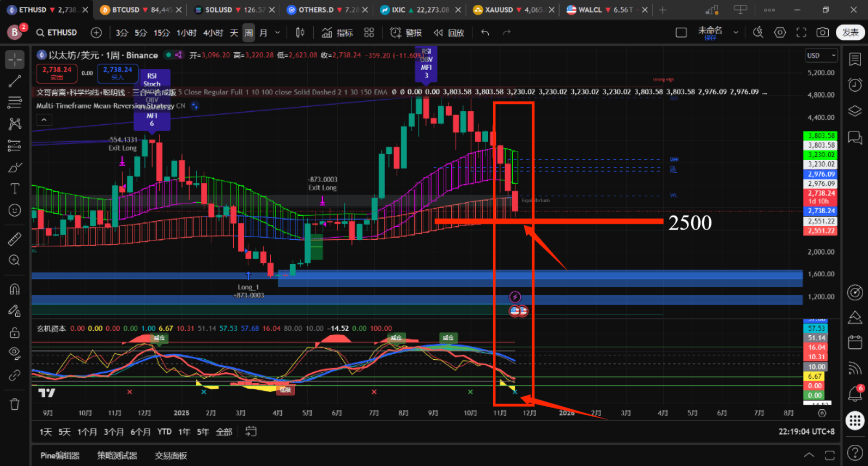Delete drawings using the trash icon

pyautogui.click(x=14, y=404)
